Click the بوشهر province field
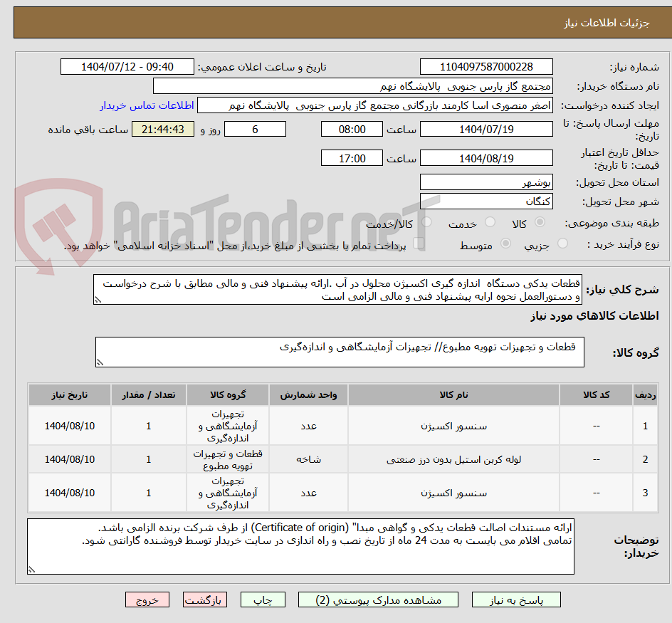This screenshot has width=672, height=623. (486, 182)
